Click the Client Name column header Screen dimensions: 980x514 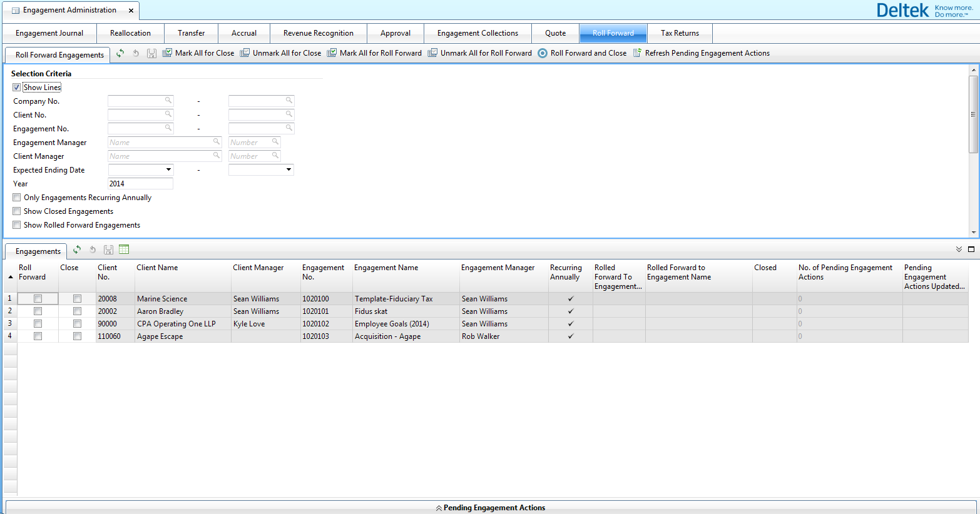[x=157, y=268]
